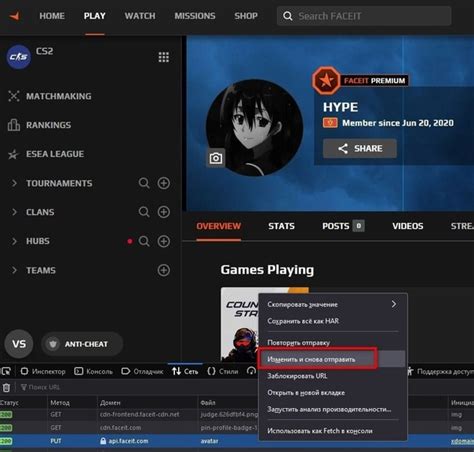Create a team with the plus icon
474x452 pixels.
164,270
